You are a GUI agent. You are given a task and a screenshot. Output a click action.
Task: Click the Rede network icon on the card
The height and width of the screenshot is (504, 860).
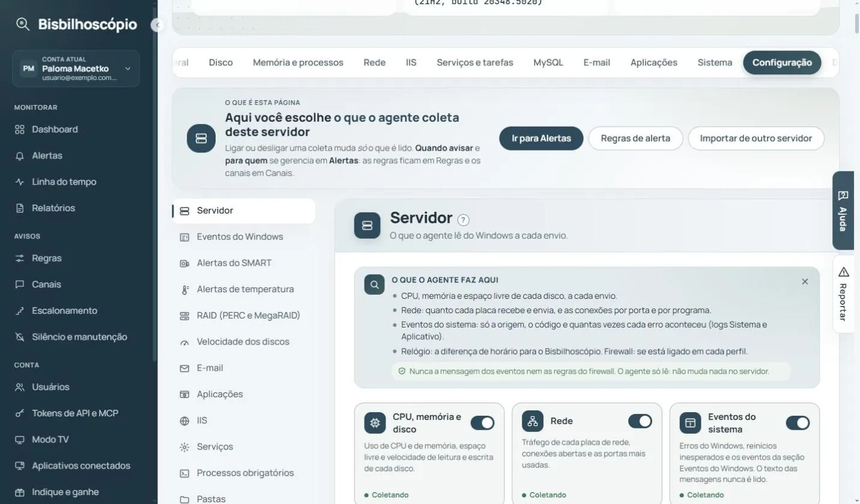(533, 421)
